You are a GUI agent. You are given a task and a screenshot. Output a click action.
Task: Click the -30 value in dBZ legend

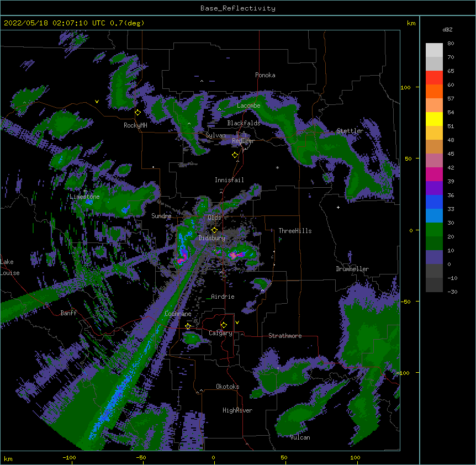pos(452,292)
